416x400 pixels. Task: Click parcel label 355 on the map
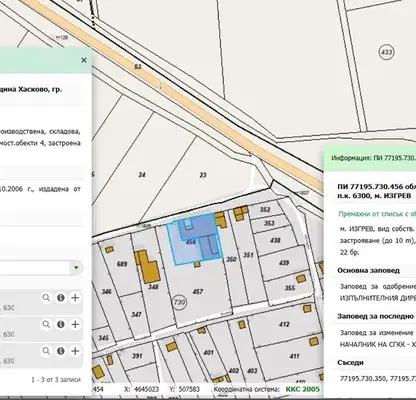[x=290, y=288]
